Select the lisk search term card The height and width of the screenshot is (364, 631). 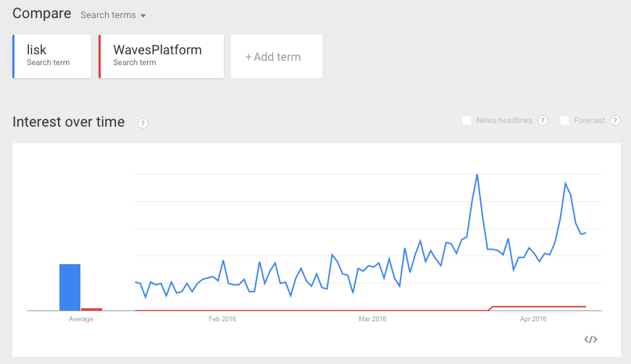click(52, 56)
